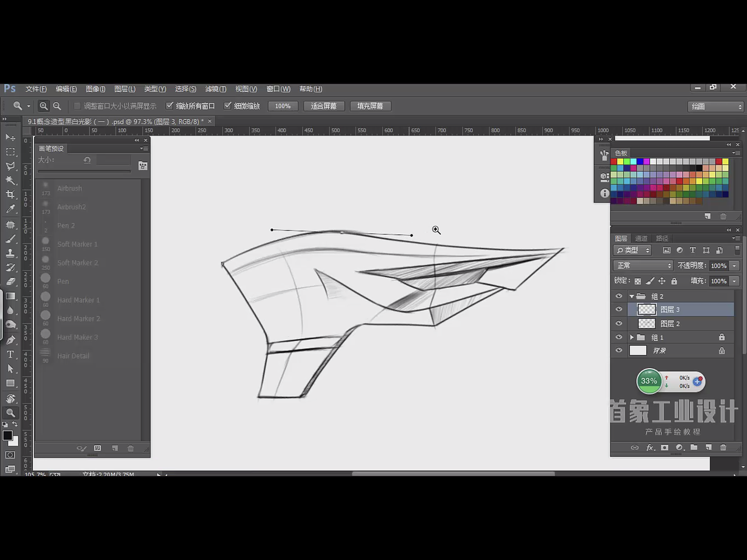This screenshot has height=560, width=747.
Task: Open 图像(I) menu
Action: [x=96, y=89]
